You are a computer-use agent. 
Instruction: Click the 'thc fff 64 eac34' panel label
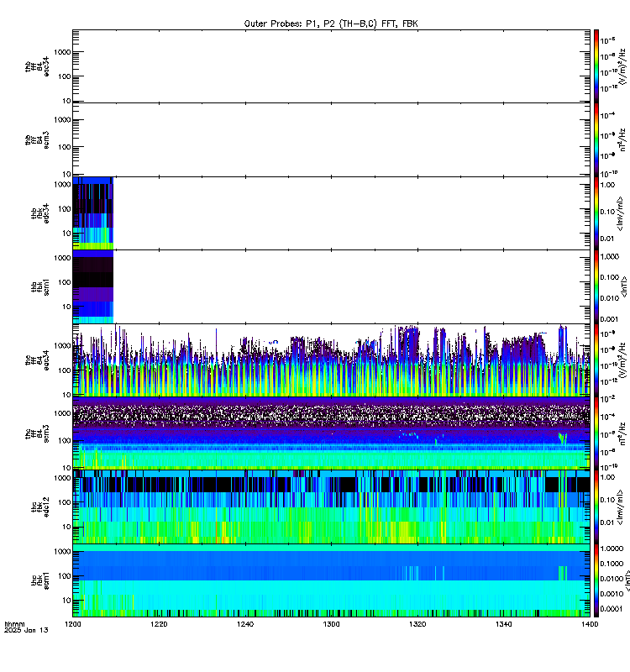pyautogui.click(x=37, y=361)
